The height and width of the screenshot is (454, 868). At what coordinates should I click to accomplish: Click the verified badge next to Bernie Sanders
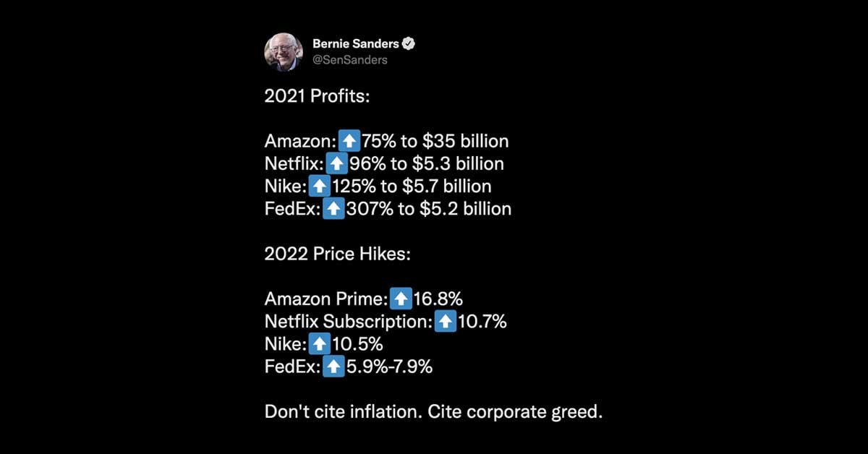click(409, 44)
